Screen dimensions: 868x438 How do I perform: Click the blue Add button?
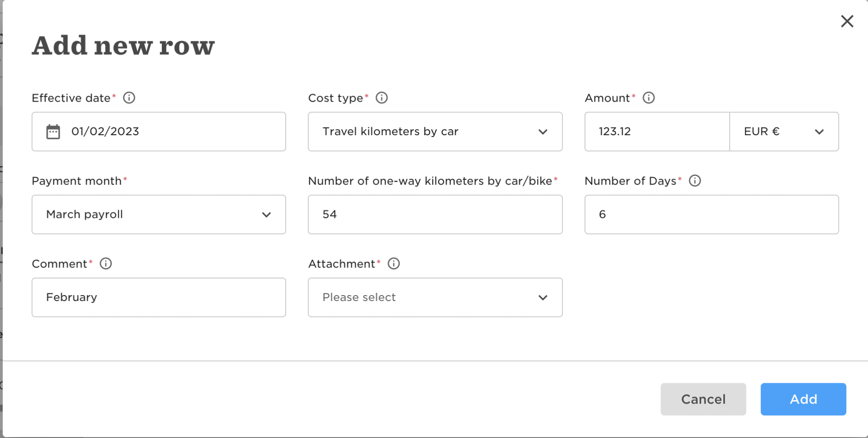coord(803,399)
